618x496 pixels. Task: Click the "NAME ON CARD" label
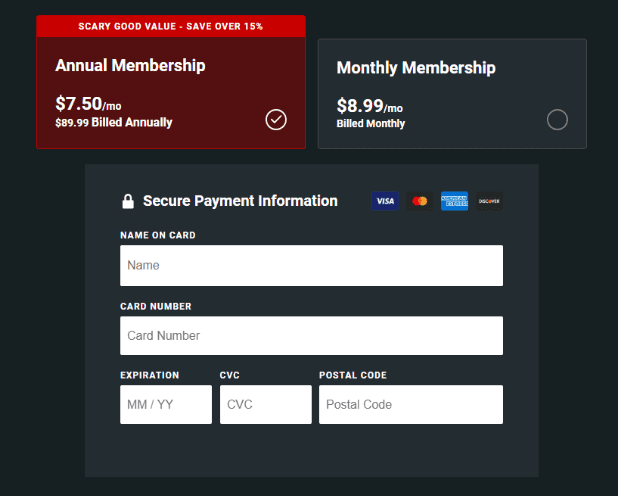tap(158, 235)
